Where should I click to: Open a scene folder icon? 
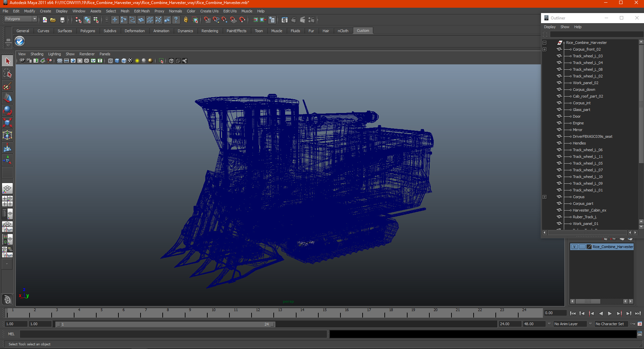coord(53,20)
